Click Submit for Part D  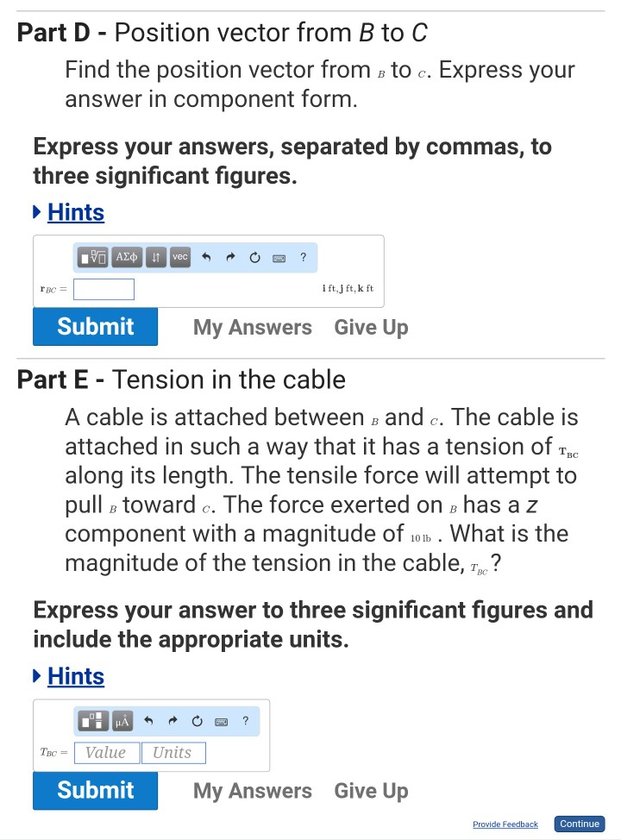point(95,327)
